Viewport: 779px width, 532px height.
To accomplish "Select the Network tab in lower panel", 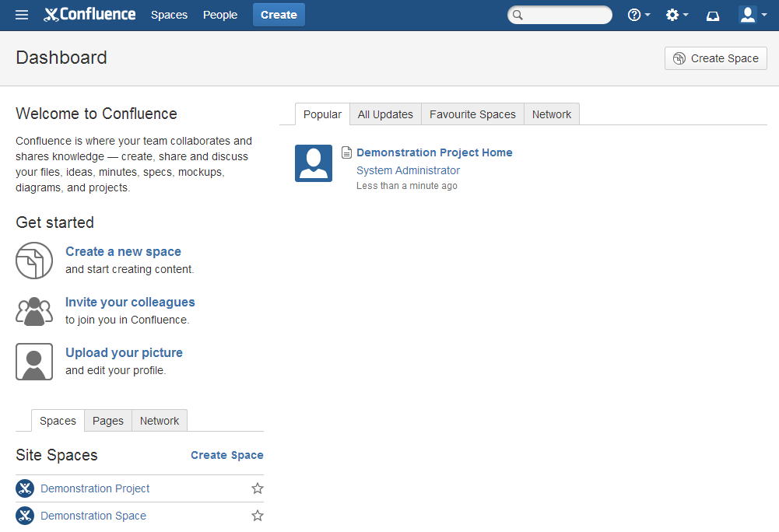I will click(x=159, y=421).
